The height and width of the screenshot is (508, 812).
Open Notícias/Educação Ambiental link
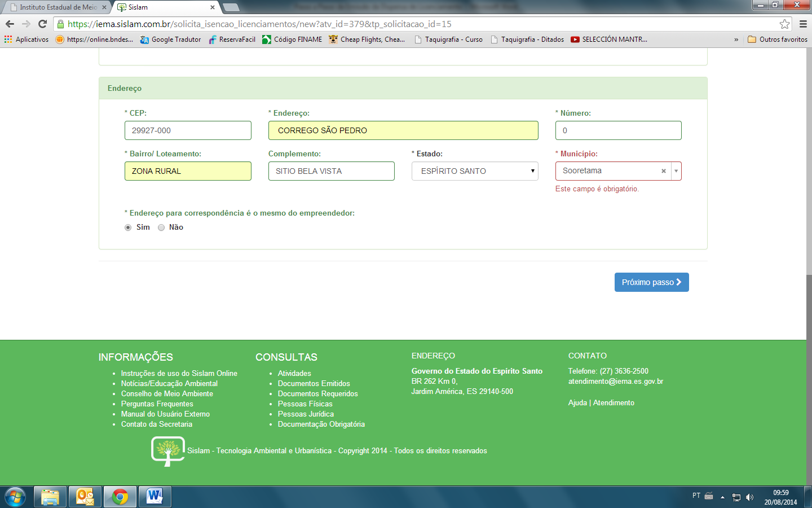[x=169, y=383]
